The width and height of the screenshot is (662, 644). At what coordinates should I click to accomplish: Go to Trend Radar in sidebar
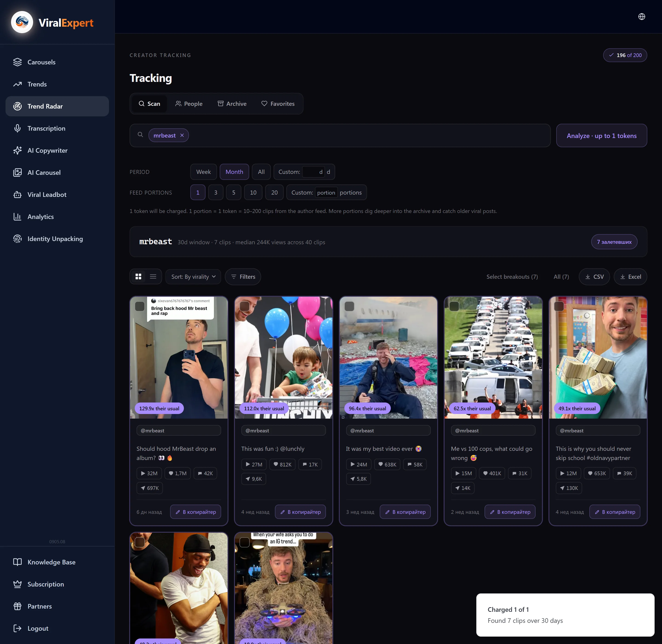(57, 106)
